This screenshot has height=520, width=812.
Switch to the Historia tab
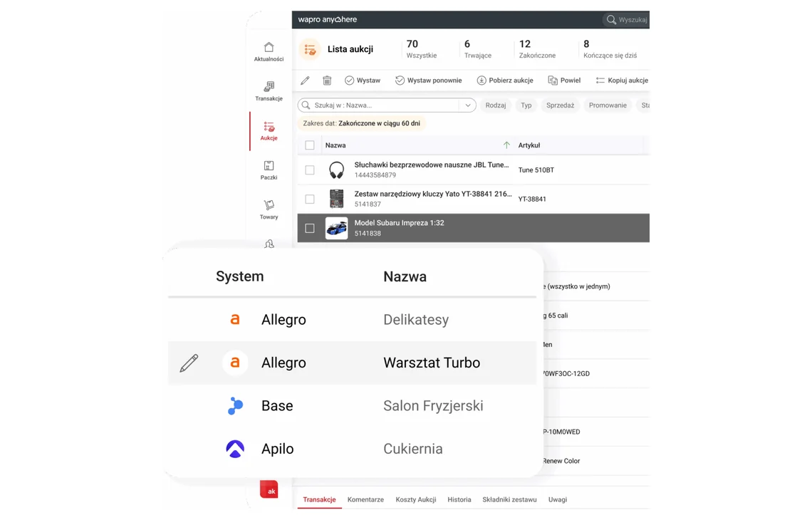(x=459, y=500)
